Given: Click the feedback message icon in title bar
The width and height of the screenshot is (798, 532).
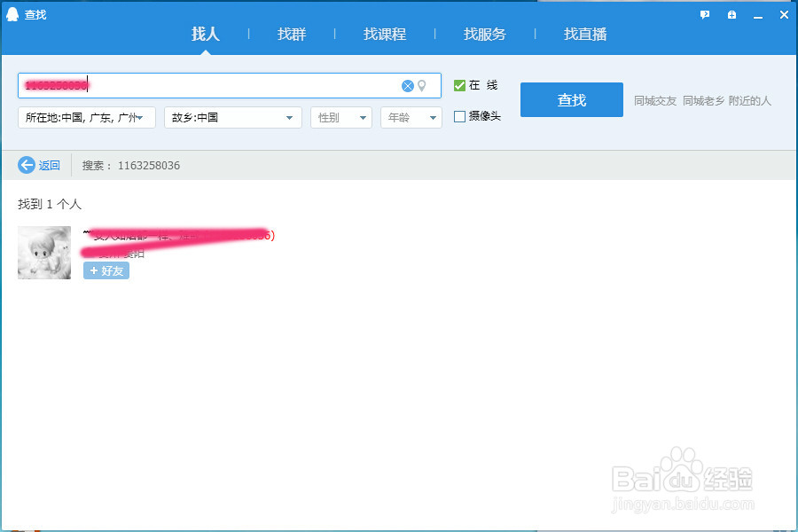Looking at the screenshot, I should click(704, 14).
